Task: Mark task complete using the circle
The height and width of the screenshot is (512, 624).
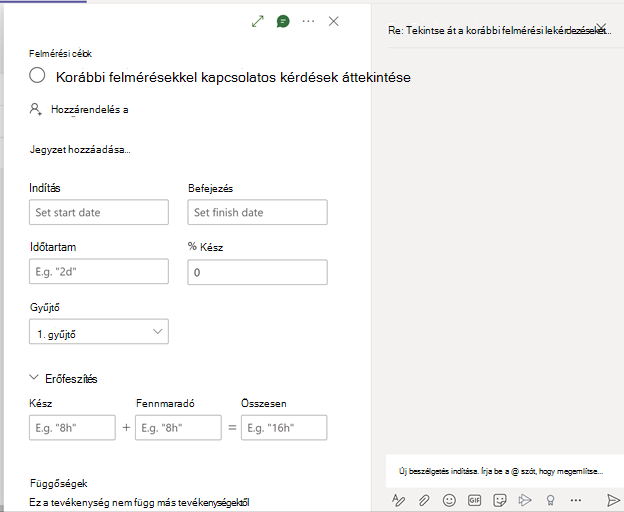Action: (37, 75)
